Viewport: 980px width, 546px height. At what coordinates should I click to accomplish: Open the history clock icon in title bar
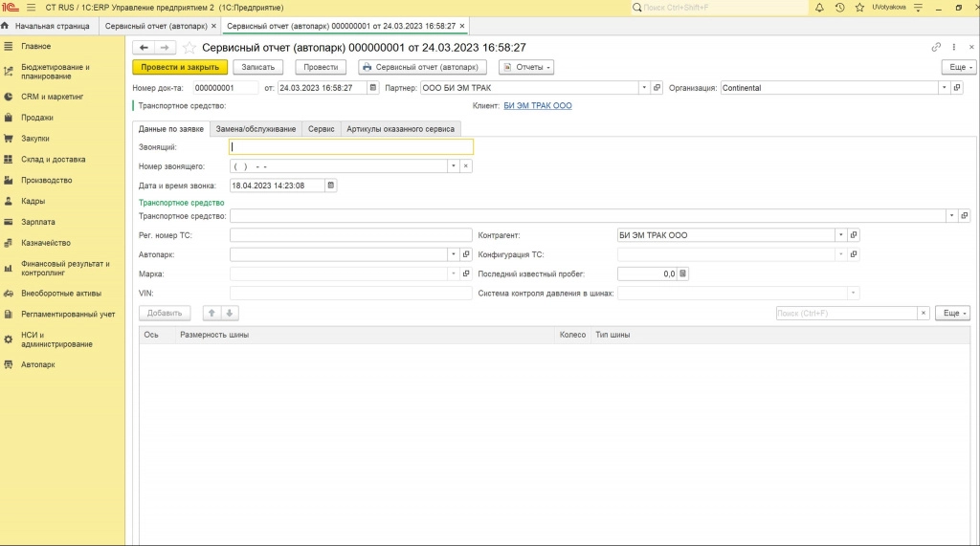pos(839,7)
